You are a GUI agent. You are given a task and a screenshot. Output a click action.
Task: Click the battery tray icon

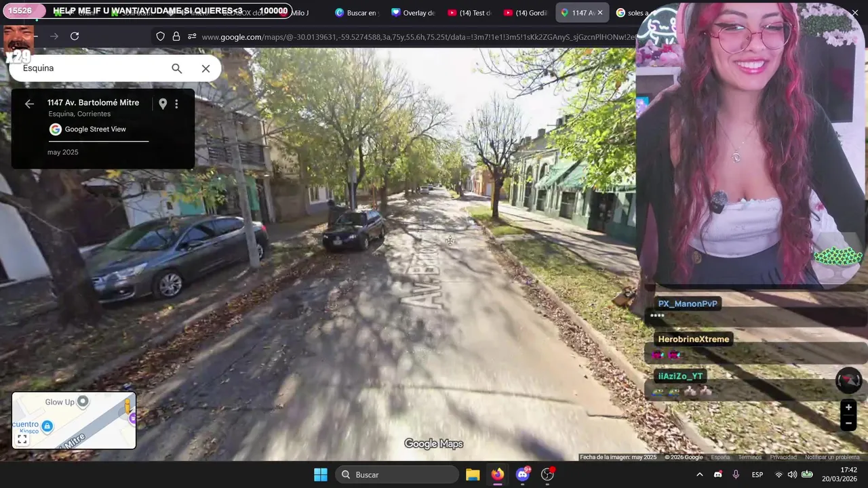tap(807, 474)
